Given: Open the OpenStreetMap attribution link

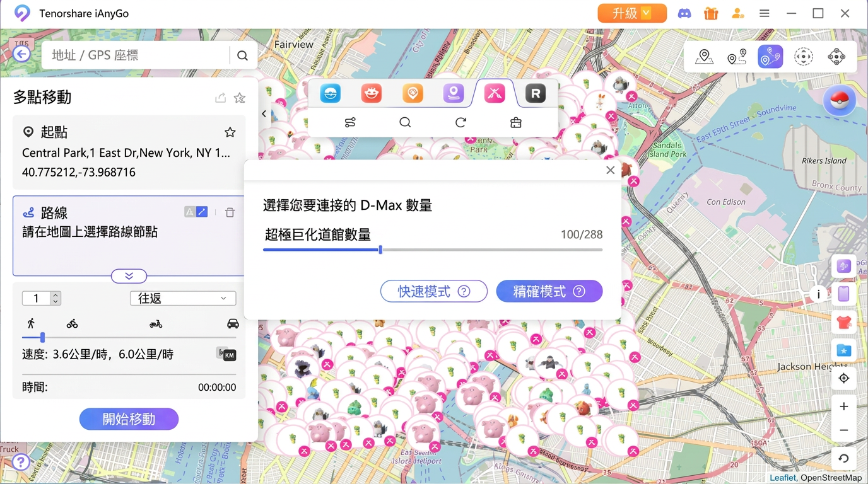Looking at the screenshot, I should coord(831,478).
